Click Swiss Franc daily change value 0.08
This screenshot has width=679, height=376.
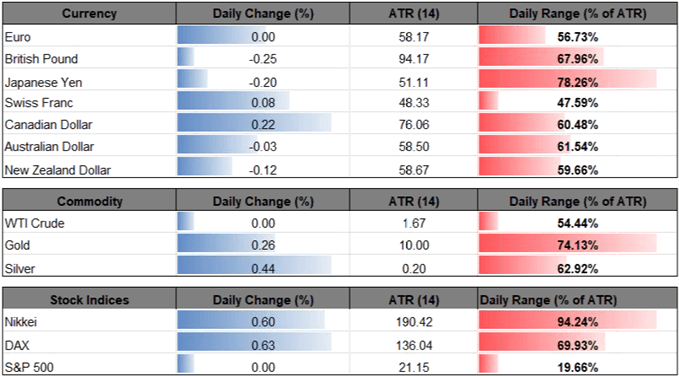click(x=263, y=103)
